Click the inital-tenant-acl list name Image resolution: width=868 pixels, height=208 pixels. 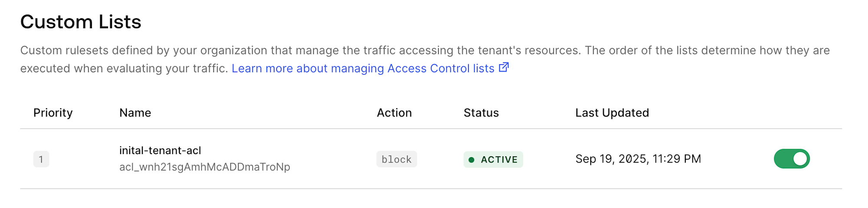160,150
